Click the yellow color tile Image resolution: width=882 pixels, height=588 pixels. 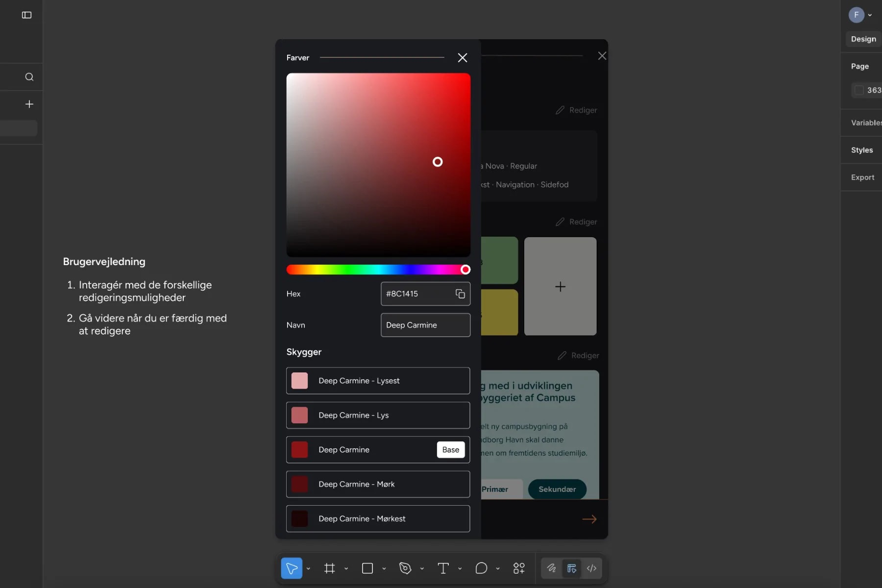point(499,312)
